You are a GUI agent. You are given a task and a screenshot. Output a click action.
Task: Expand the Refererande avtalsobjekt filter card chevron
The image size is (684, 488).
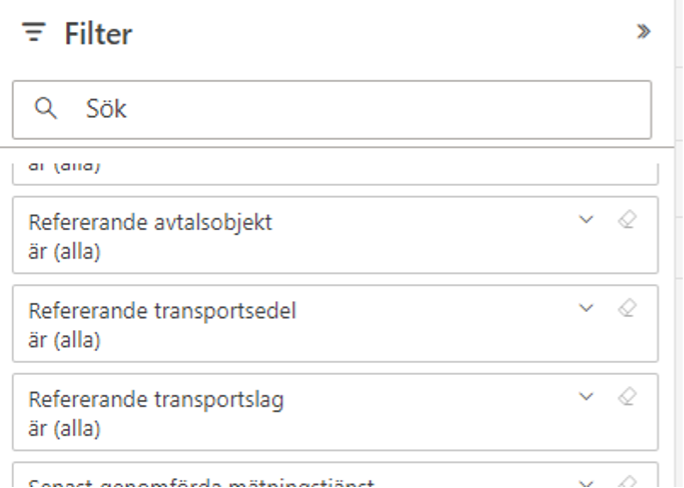point(586,219)
